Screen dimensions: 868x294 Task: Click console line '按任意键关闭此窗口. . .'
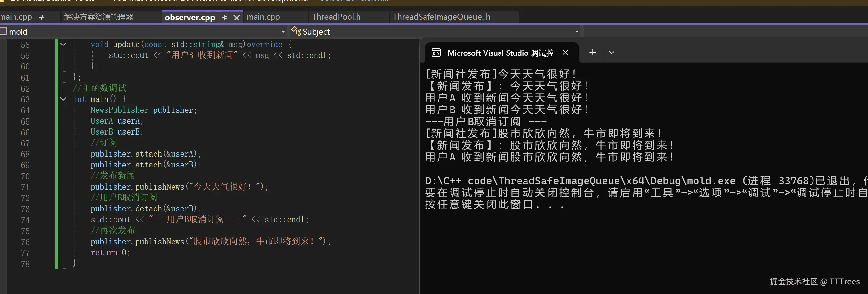click(495, 204)
